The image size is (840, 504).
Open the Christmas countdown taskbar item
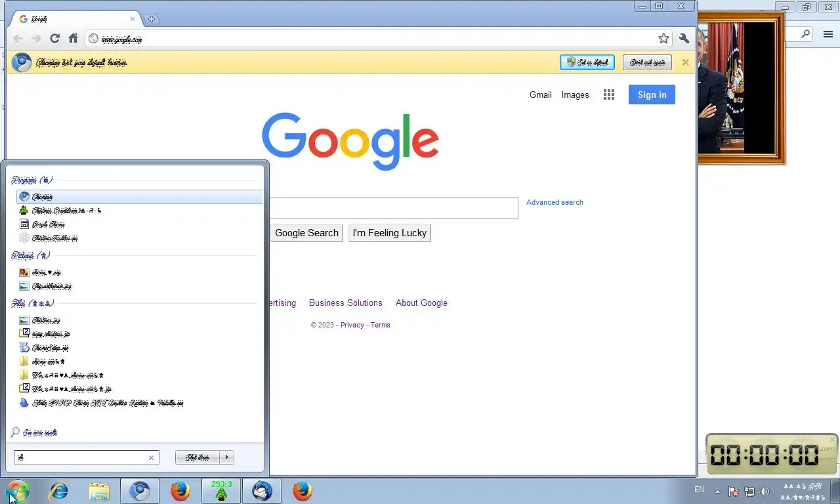pos(221,491)
